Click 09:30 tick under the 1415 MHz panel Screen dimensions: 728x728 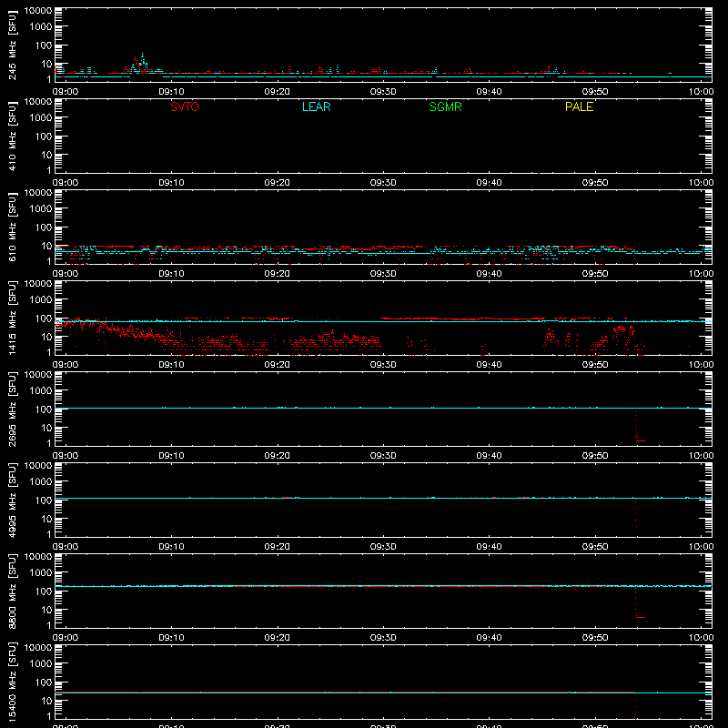pyautogui.click(x=383, y=365)
